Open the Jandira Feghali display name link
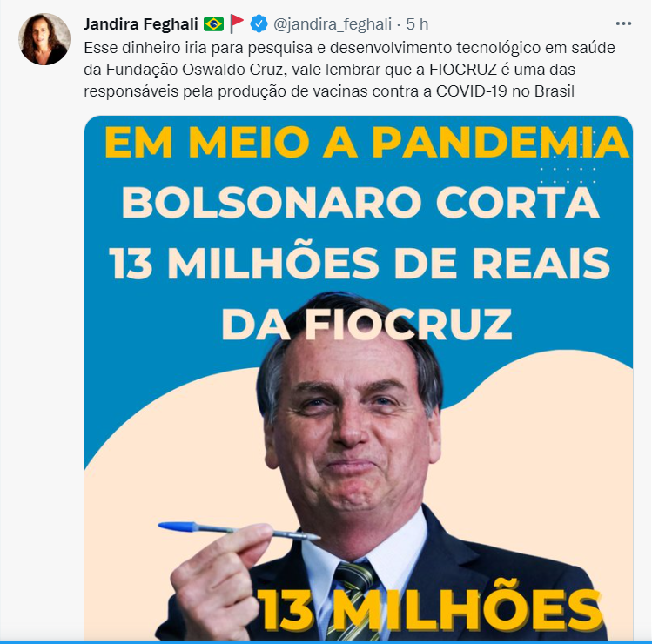This screenshot has height=644, width=652. 140,24
